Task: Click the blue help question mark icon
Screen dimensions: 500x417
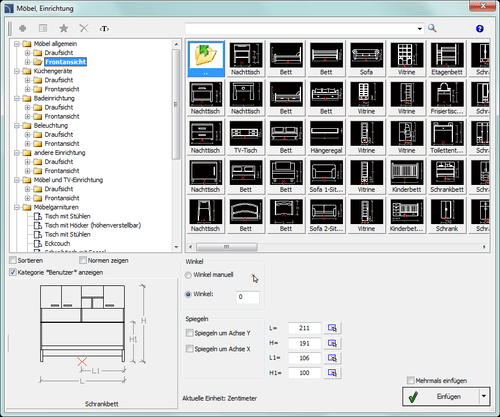Action: pos(480,29)
